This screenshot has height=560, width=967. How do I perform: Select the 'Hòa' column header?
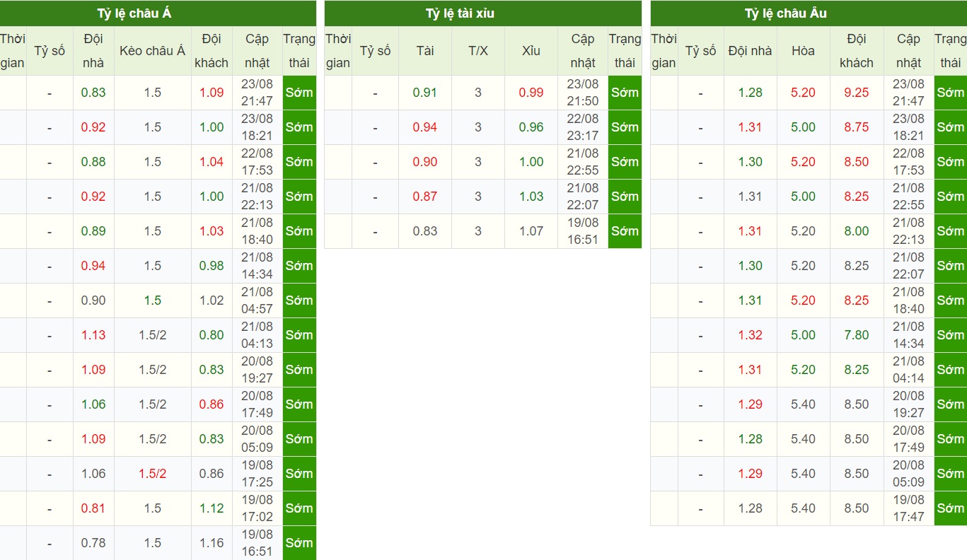click(x=804, y=51)
